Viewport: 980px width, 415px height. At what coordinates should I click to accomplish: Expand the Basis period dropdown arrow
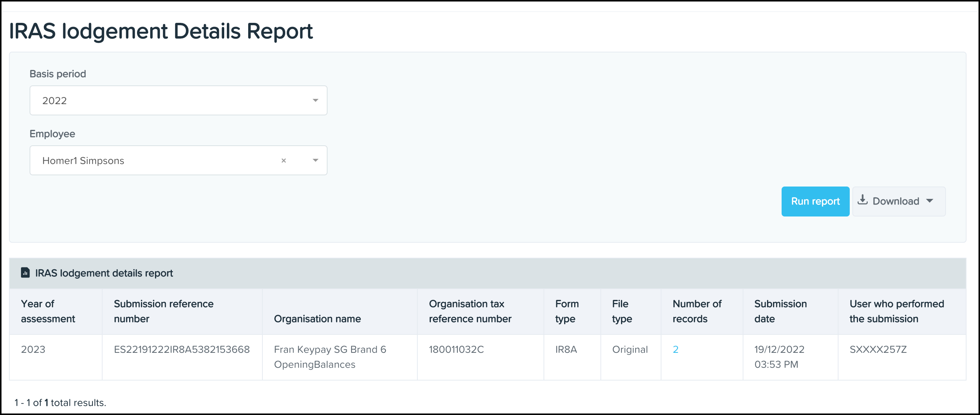tap(315, 100)
